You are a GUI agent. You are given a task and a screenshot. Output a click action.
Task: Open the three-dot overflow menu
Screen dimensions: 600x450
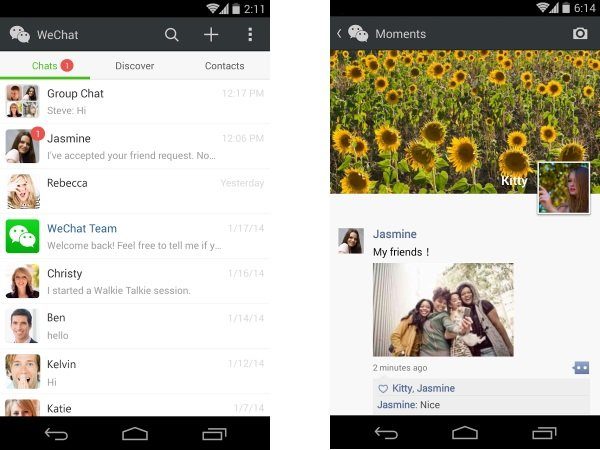[250, 34]
